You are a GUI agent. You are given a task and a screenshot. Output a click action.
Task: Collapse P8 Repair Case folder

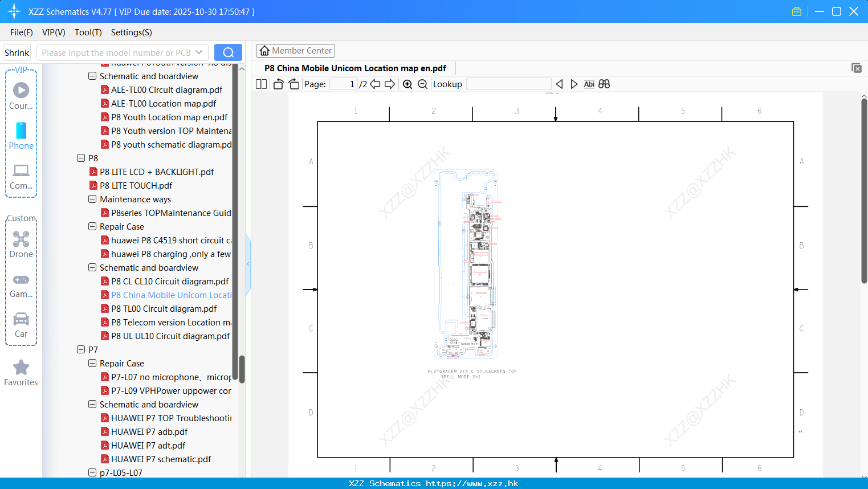point(92,226)
